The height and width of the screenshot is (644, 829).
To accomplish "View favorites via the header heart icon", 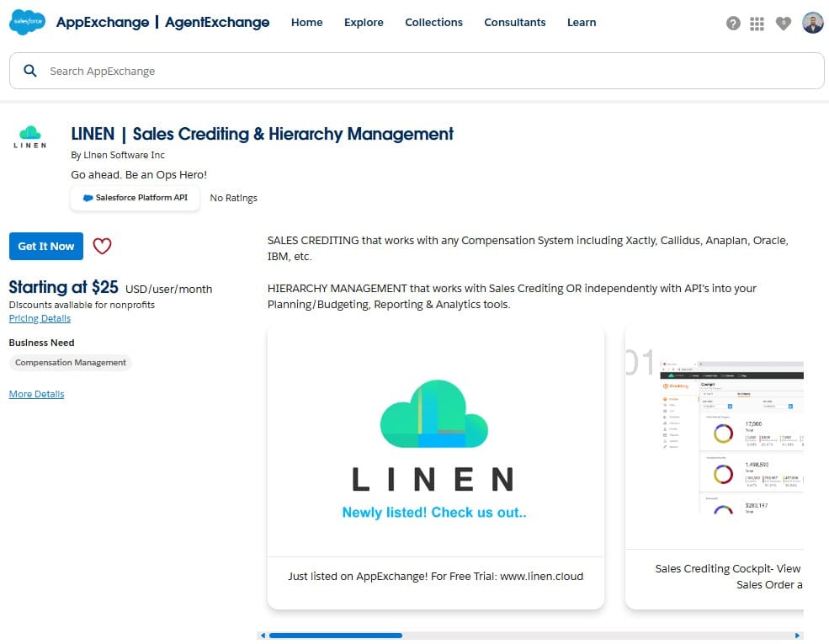I will [x=783, y=24].
